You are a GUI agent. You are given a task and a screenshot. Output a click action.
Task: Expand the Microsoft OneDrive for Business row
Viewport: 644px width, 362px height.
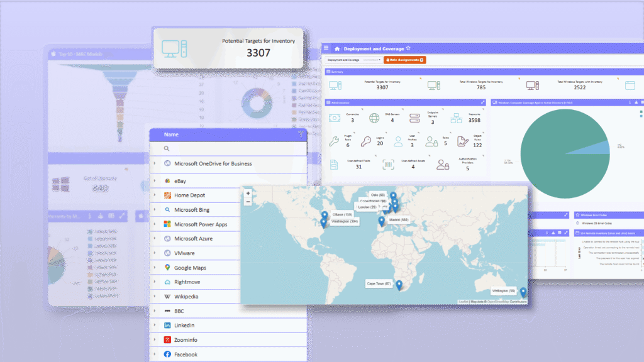pyautogui.click(x=155, y=163)
